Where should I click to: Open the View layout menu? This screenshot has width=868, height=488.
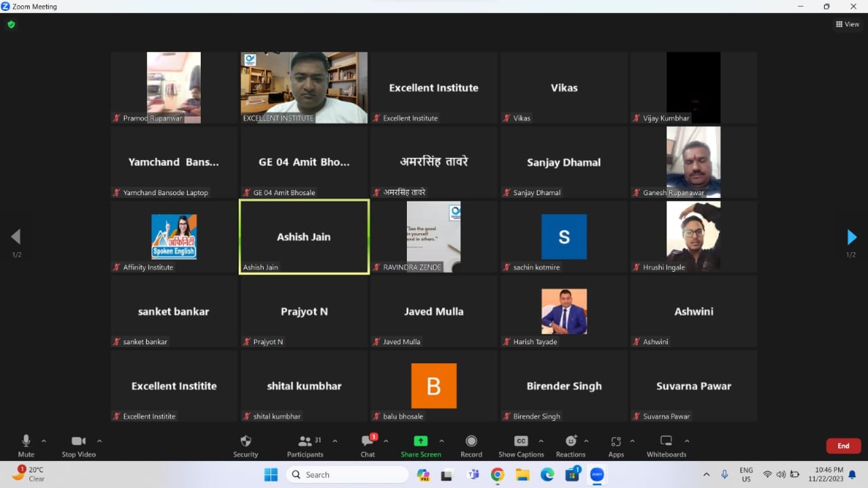(x=847, y=24)
